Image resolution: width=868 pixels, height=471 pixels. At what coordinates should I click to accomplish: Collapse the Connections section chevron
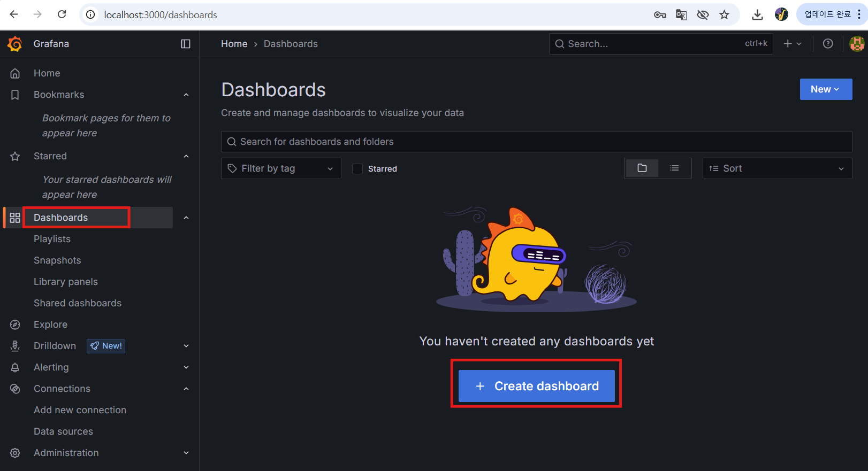pyautogui.click(x=186, y=389)
